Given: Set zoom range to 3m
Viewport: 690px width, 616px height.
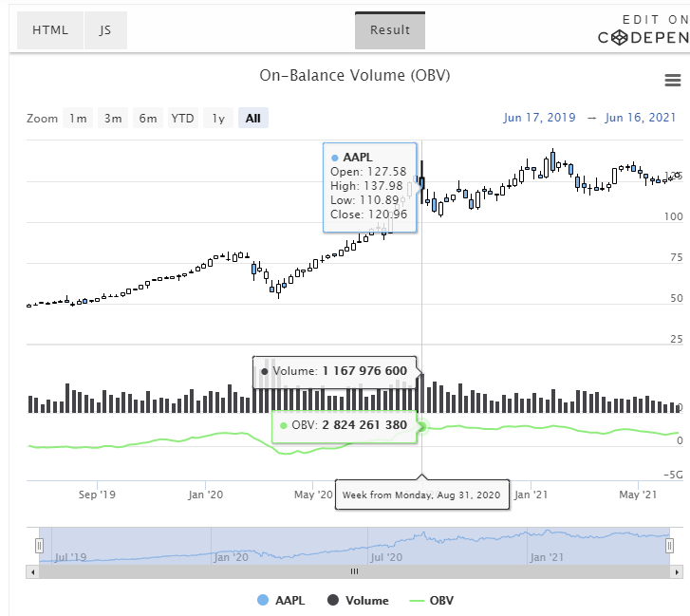Looking at the screenshot, I should (x=113, y=118).
